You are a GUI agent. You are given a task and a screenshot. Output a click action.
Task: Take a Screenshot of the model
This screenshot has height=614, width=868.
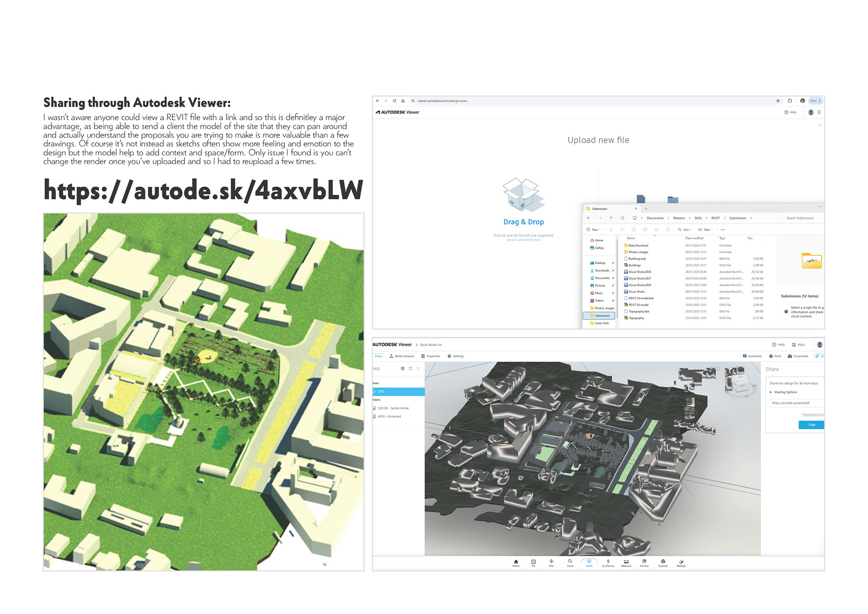797,356
